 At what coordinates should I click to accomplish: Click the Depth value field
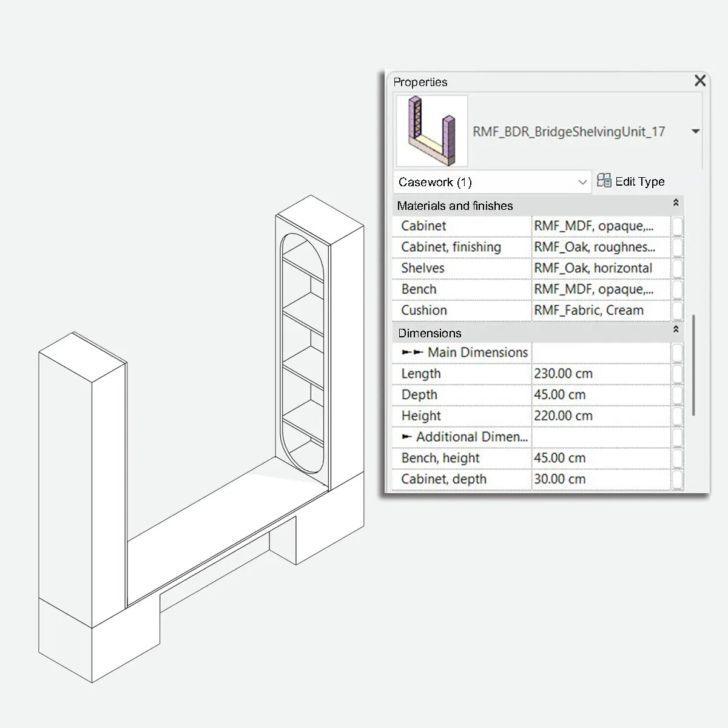601,394
